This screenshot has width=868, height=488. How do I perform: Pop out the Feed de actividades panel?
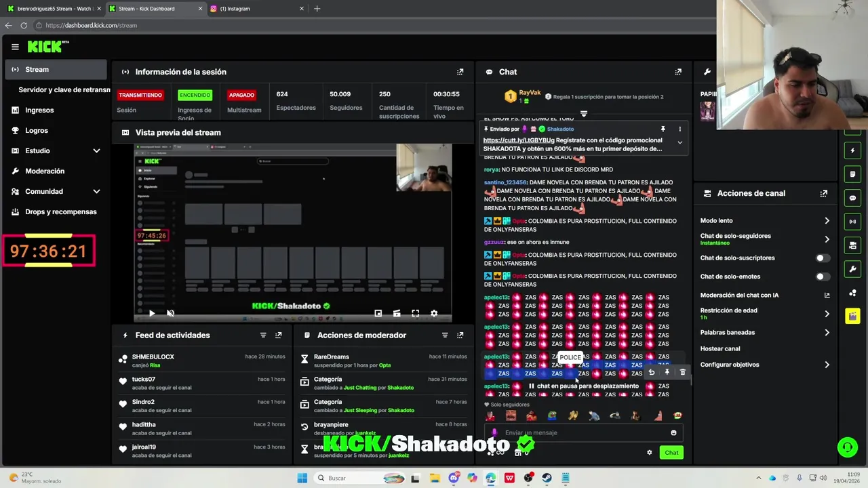pos(278,335)
